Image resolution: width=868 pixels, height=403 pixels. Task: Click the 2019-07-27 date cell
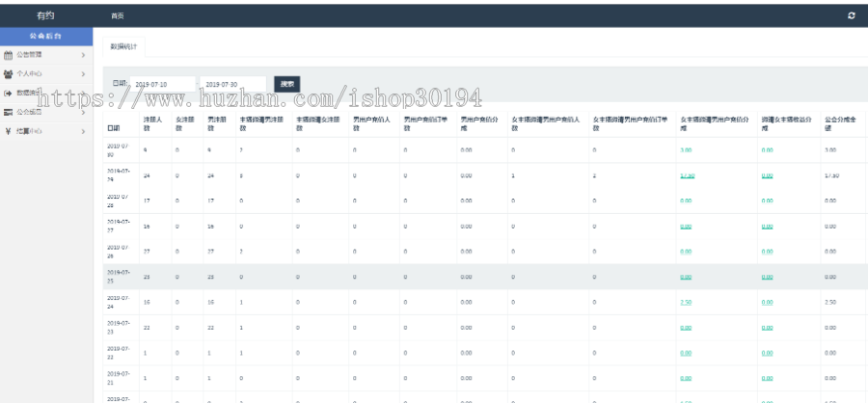119,227
